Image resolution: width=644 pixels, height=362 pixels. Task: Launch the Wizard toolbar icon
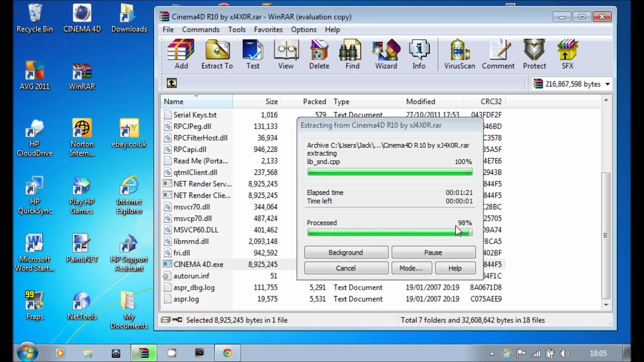386,54
